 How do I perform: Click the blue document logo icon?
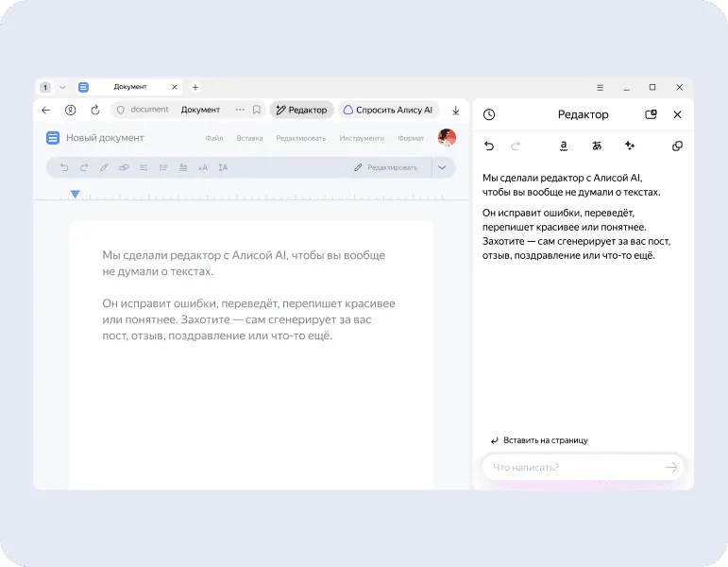53,138
